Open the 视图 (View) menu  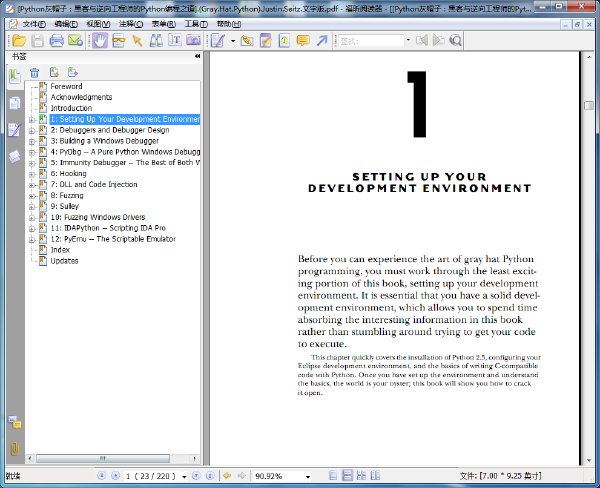tap(98, 24)
